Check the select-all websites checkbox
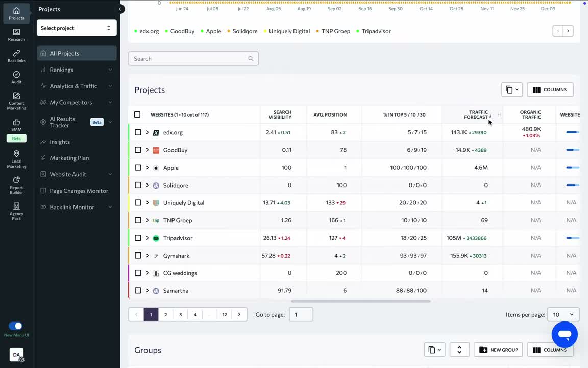Viewport: 588px width, 368px height. pos(137,114)
